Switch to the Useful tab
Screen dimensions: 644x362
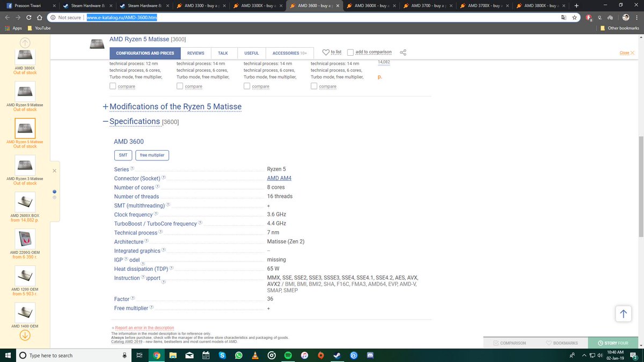(x=251, y=53)
